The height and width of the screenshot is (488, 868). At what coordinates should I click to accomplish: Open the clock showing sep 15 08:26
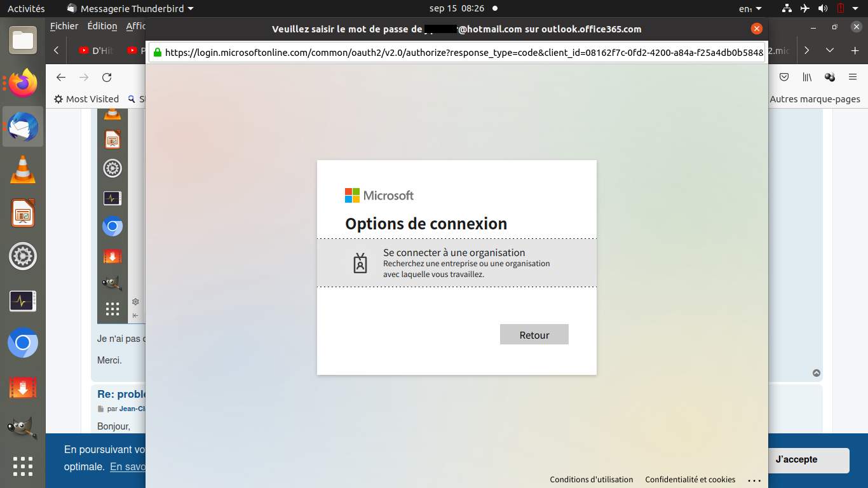pos(457,9)
